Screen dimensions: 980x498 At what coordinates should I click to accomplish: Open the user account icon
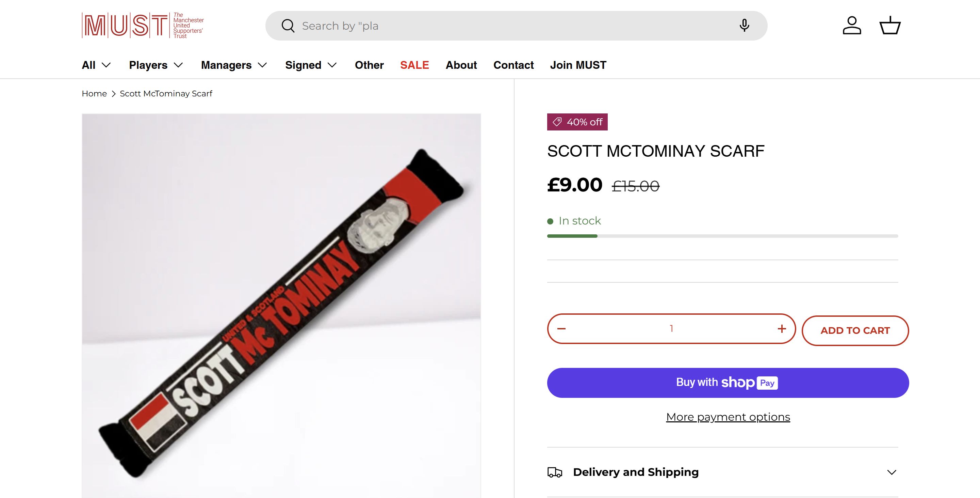coord(852,26)
